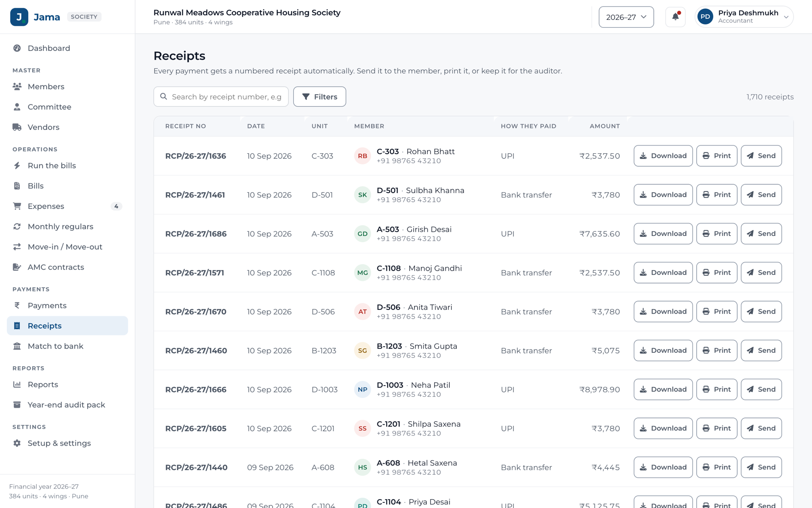Click the Match to bank building icon
The width and height of the screenshot is (812, 508).
click(17, 346)
